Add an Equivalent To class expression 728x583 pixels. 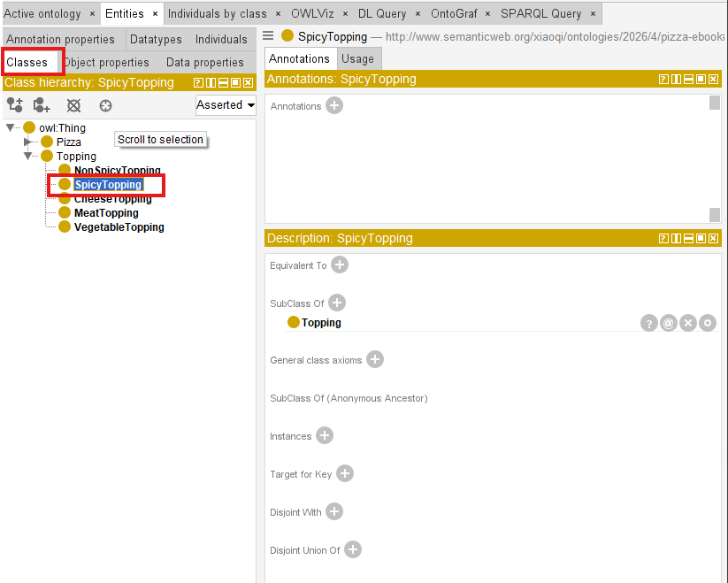click(x=340, y=265)
